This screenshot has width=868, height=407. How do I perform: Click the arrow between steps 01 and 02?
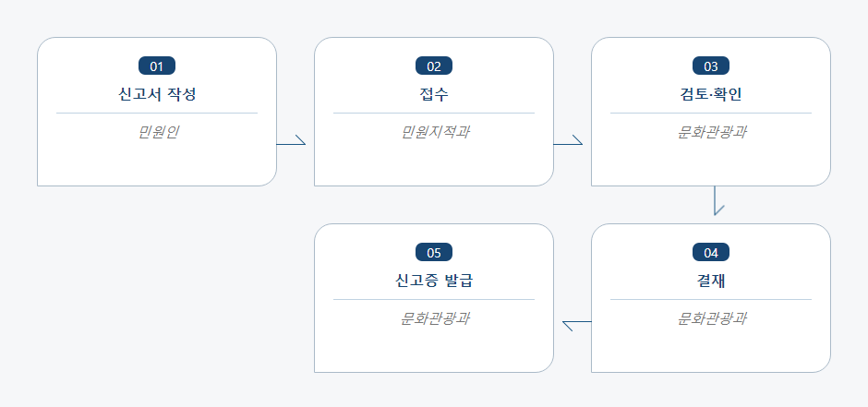pos(291,140)
